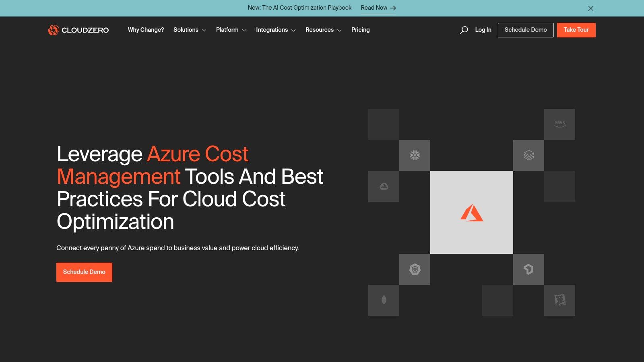Dismiss the announcement banner
This screenshot has height=362, width=644.
[590, 8]
